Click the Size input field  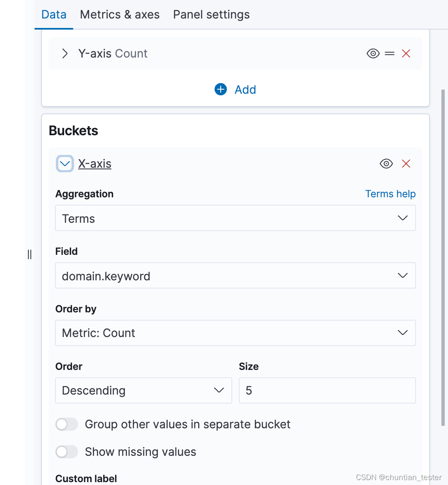pos(327,390)
